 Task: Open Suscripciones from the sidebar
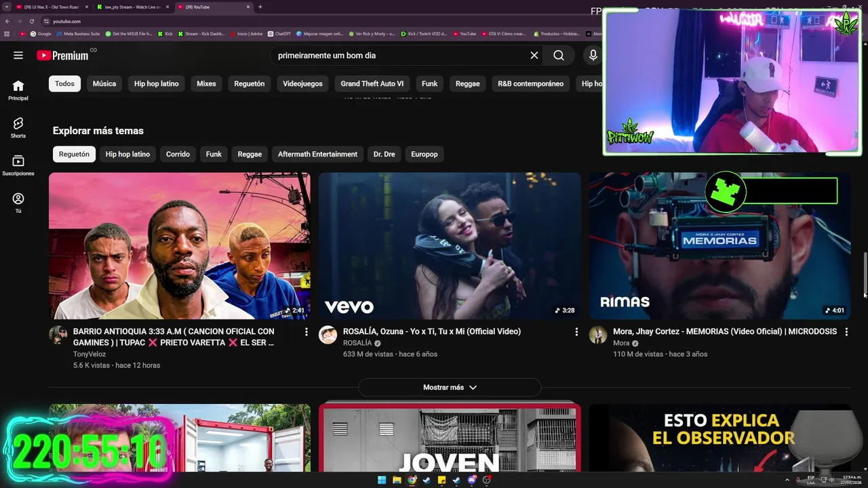click(18, 165)
